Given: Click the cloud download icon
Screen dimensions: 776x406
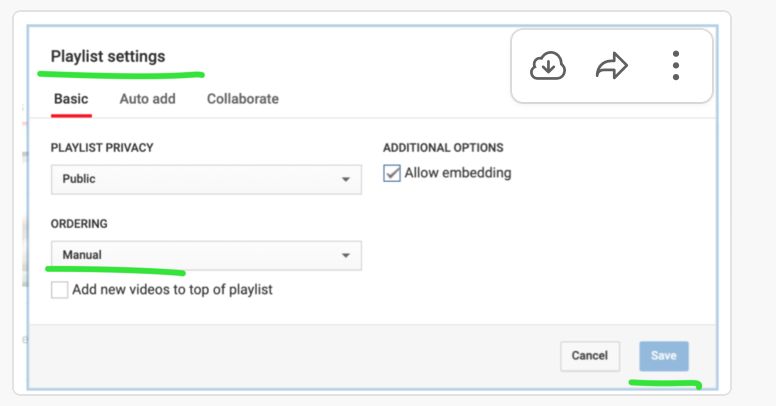Looking at the screenshot, I should pyautogui.click(x=548, y=67).
